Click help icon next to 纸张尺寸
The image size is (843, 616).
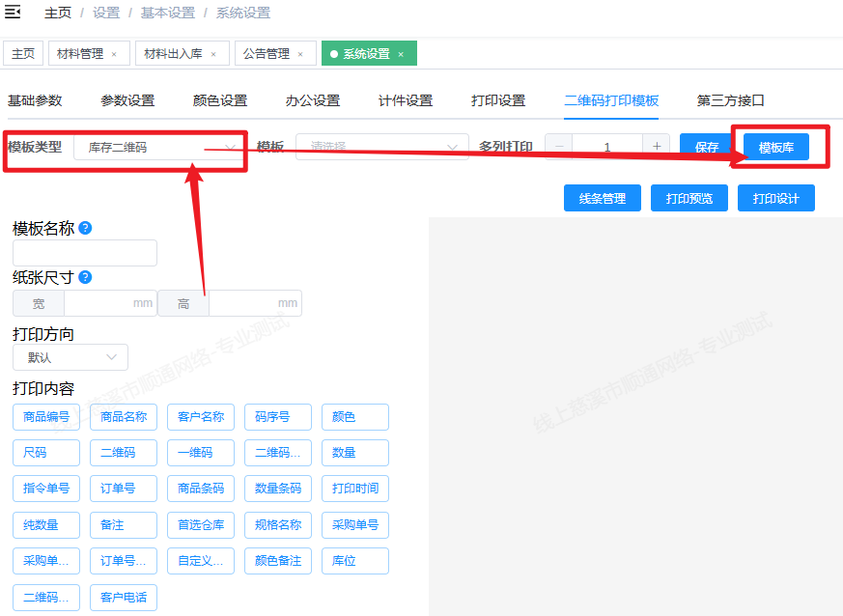(x=86, y=277)
